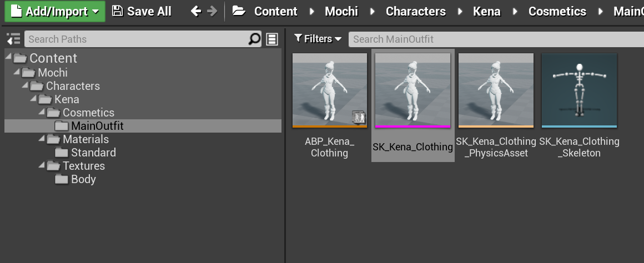Open arrow menu after Characters breadcrumb

pyautogui.click(x=460, y=12)
